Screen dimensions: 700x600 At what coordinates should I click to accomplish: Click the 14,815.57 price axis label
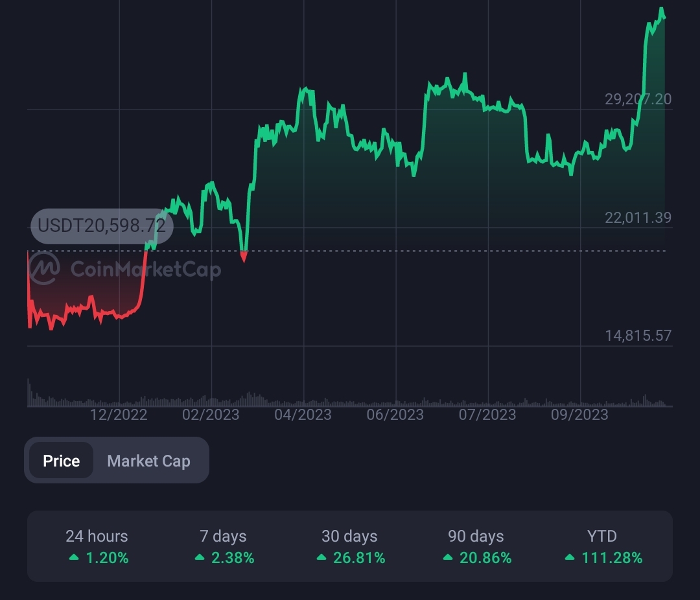click(x=638, y=336)
